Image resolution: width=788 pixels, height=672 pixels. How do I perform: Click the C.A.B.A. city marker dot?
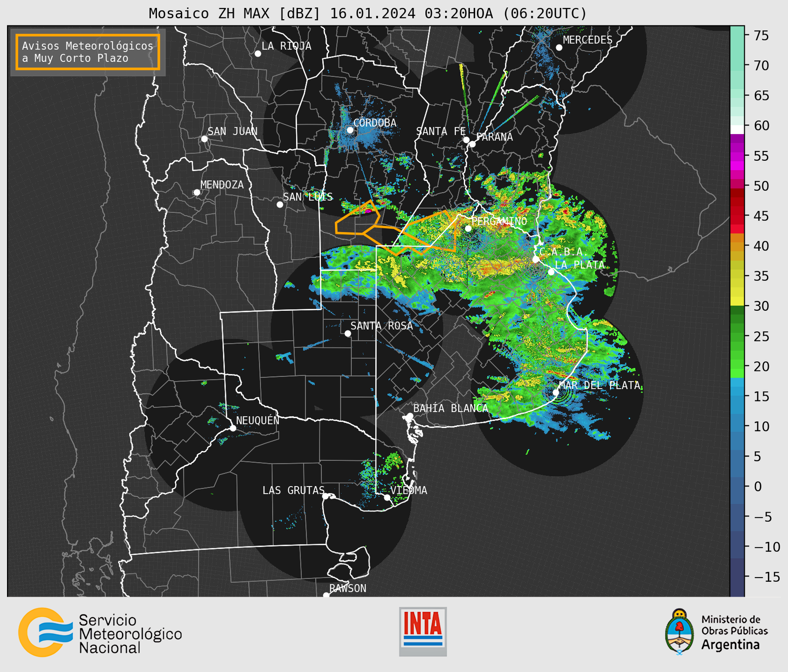click(536, 259)
